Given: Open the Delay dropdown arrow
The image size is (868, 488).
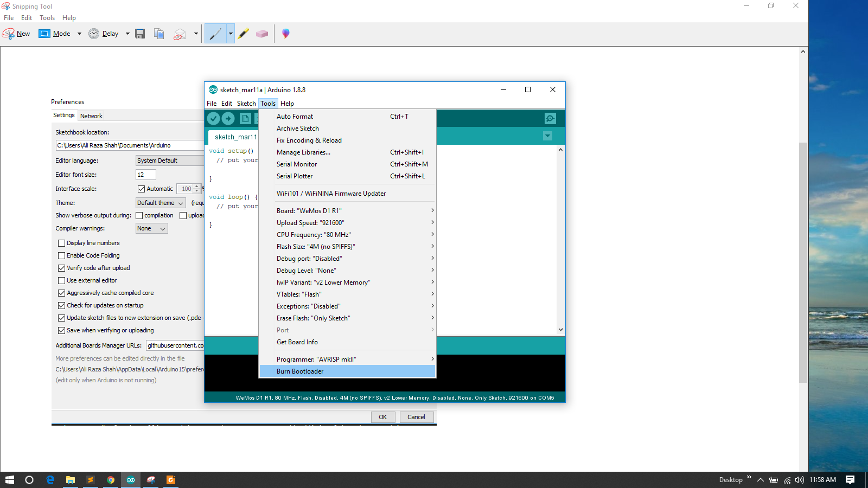Looking at the screenshot, I should tap(127, 34).
